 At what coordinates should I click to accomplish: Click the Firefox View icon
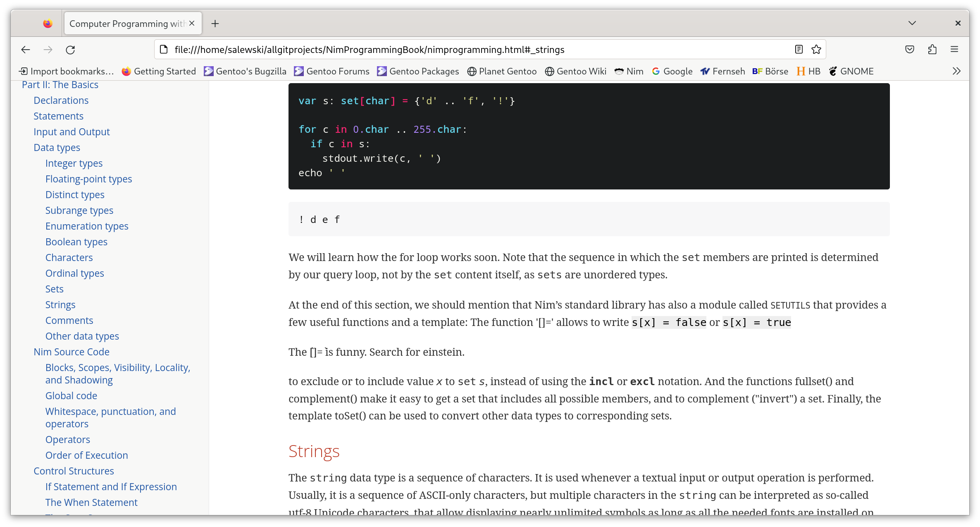[48, 24]
